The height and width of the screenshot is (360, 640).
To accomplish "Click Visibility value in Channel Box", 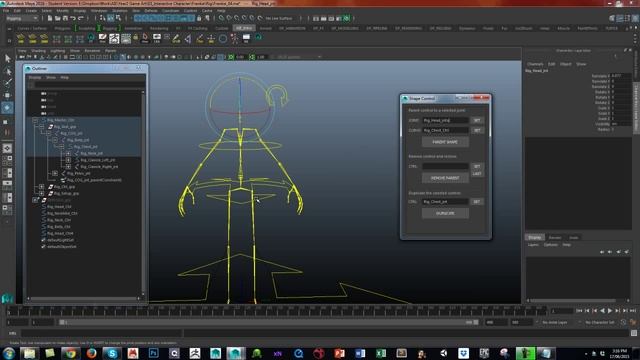I will [621, 124].
